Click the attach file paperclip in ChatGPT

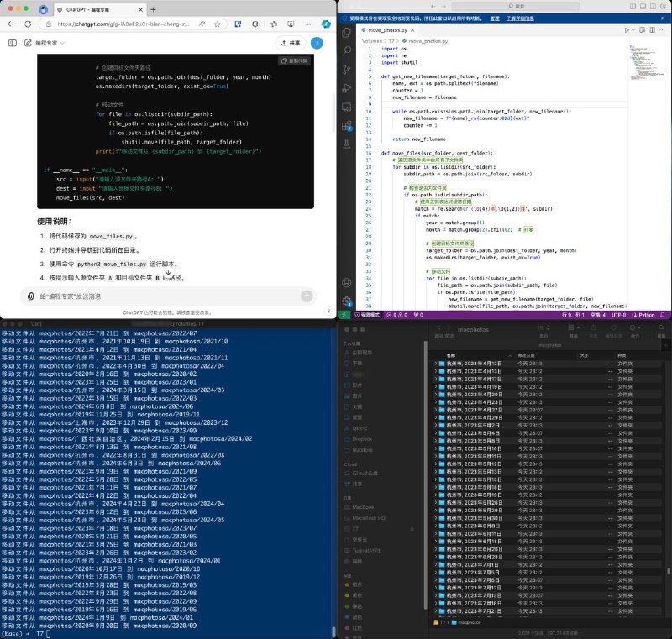(31, 296)
